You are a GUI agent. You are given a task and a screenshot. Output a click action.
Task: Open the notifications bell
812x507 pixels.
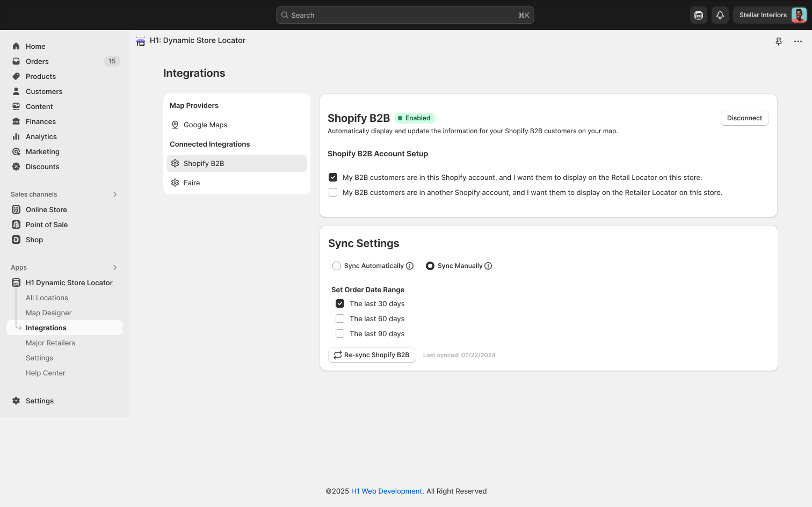tap(720, 15)
